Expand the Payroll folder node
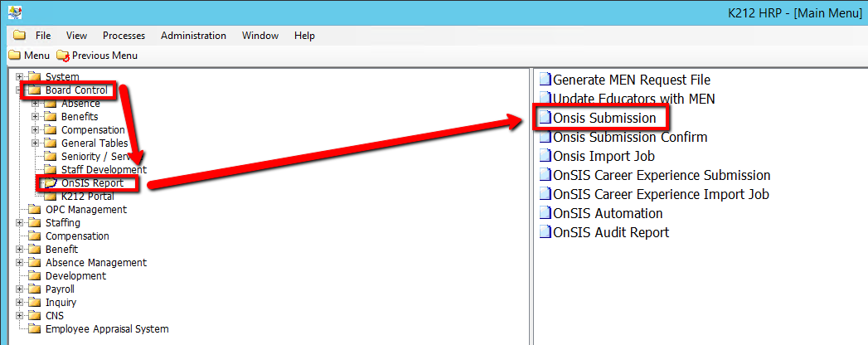The width and height of the screenshot is (868, 345). pos(19,289)
